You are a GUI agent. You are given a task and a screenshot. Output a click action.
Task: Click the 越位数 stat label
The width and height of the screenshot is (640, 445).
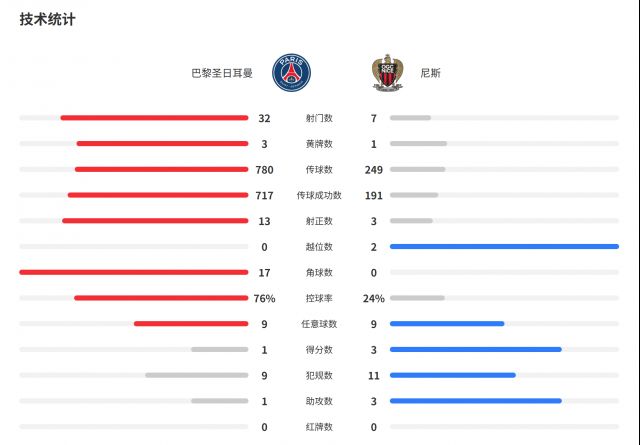tap(320, 246)
